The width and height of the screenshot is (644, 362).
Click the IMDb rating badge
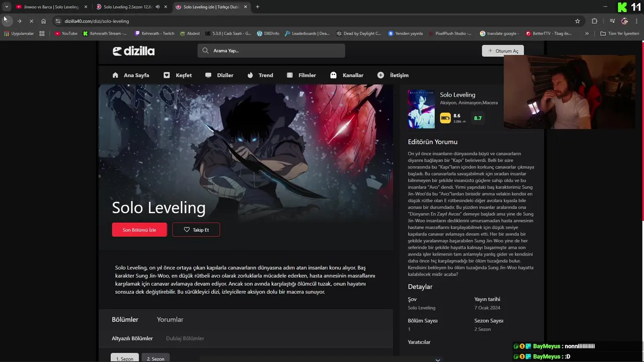445,118
